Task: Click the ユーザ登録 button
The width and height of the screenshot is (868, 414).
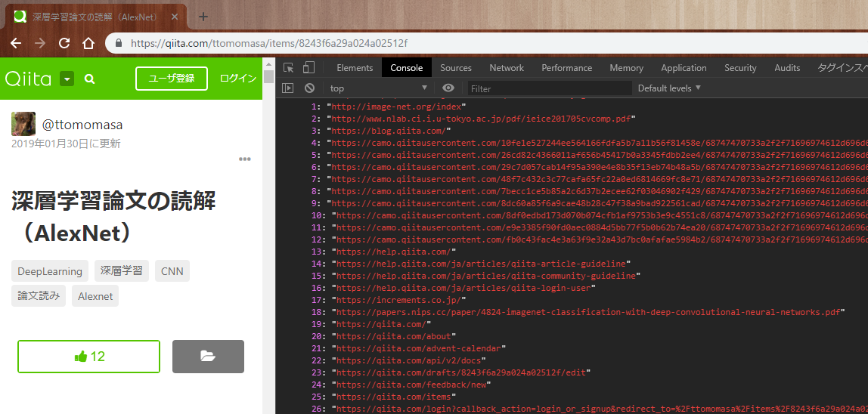Action: (171, 79)
